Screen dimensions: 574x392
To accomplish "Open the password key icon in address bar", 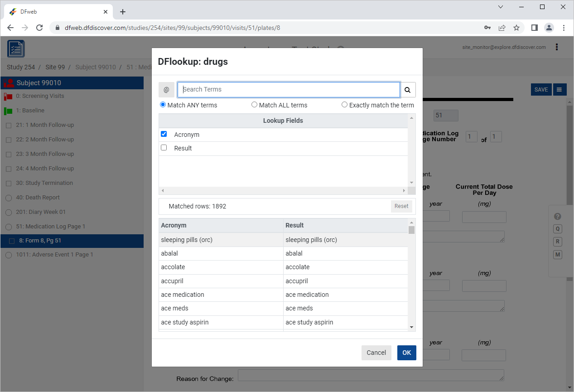I will pos(487,28).
